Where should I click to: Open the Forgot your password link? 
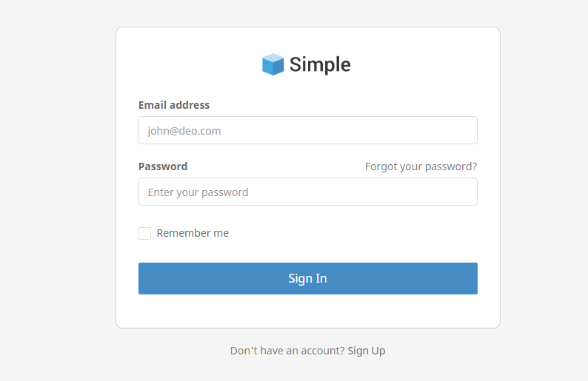(x=421, y=166)
